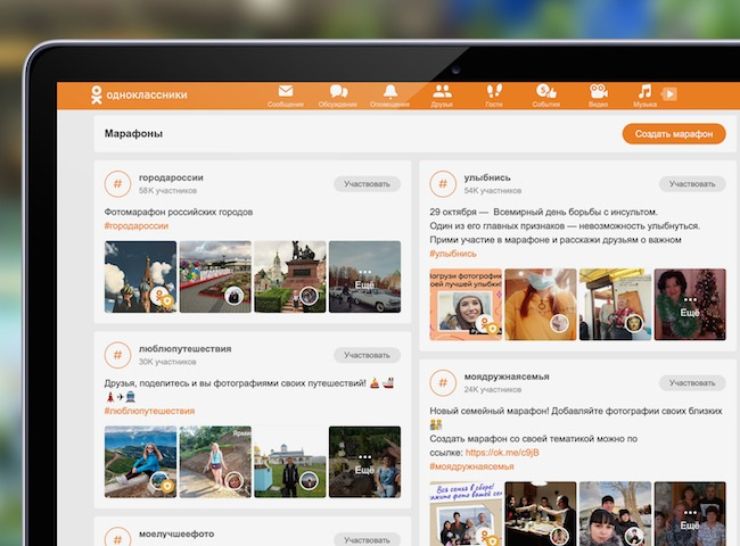Open Обсуждения chat bubbles icon
This screenshot has height=546, width=740.
coord(338,91)
